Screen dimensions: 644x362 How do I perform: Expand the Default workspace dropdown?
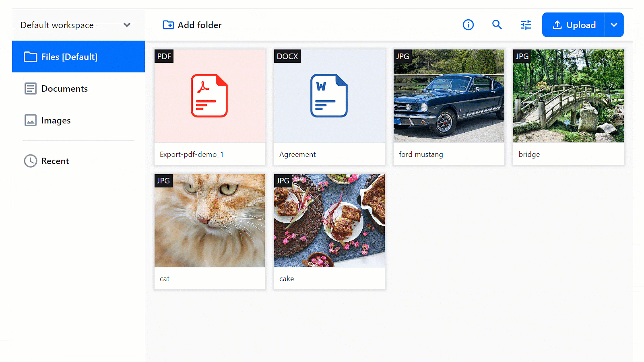click(x=127, y=25)
